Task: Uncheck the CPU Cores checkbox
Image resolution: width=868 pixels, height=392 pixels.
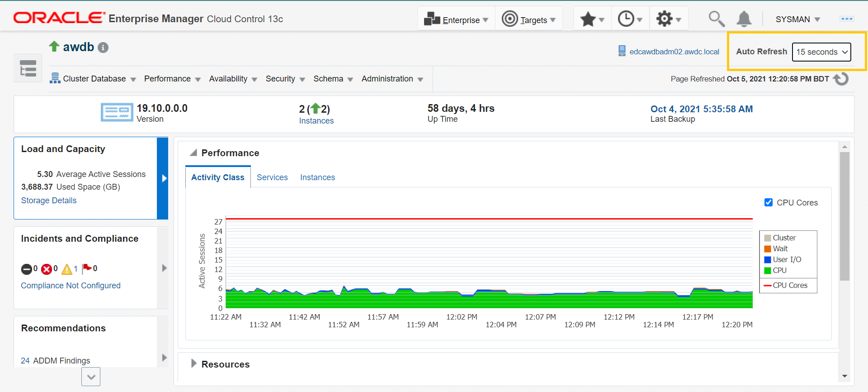Action: point(768,202)
